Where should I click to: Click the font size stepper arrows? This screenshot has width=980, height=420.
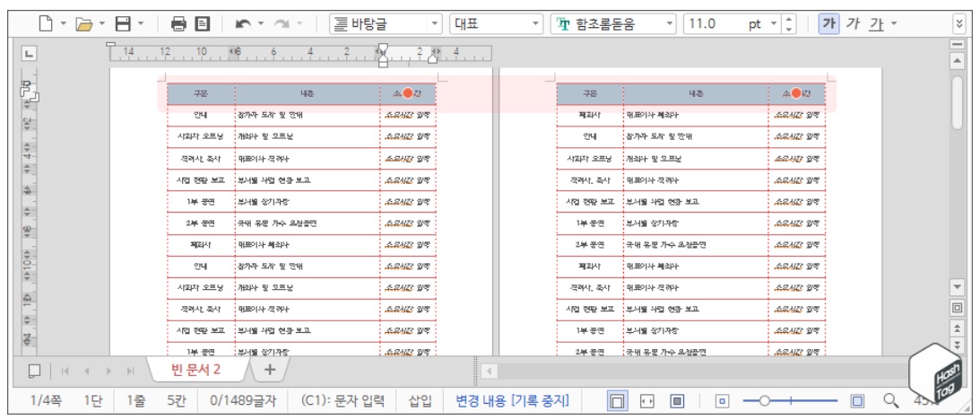tap(789, 24)
